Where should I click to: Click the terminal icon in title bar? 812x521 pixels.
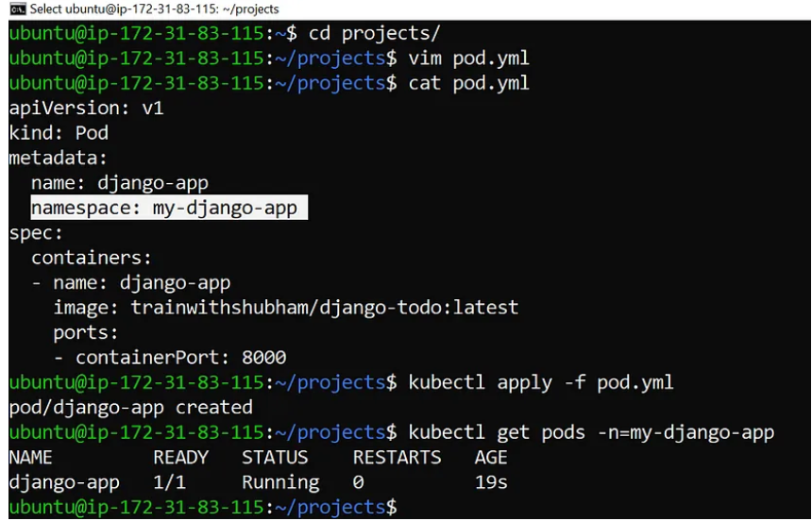coord(17,9)
